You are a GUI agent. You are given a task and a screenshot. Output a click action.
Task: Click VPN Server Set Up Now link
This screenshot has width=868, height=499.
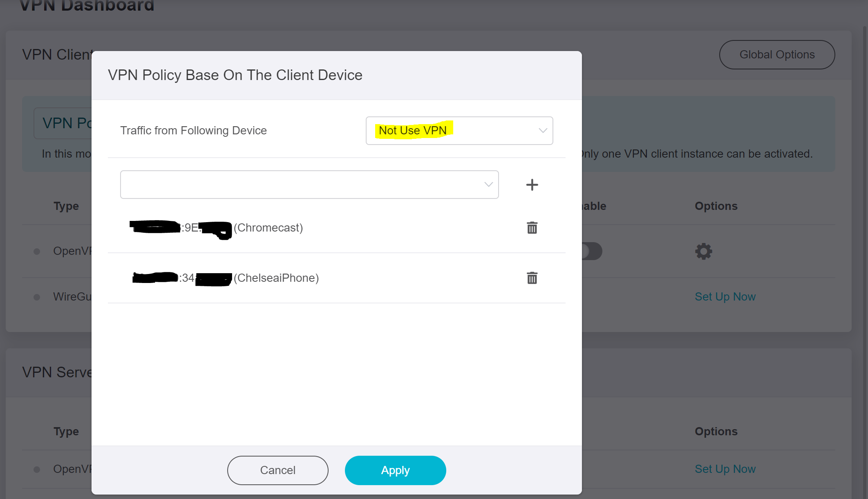coord(725,469)
